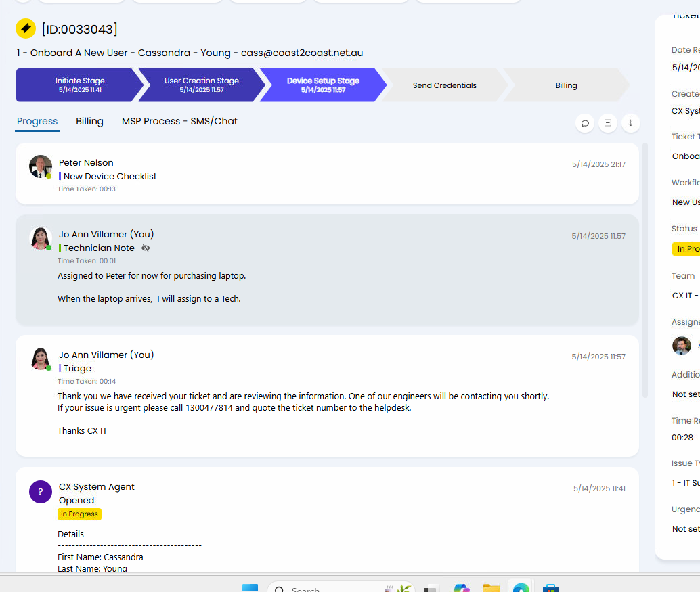700x592 pixels.
Task: Launch Copilot from the taskbar
Action: [462, 588]
